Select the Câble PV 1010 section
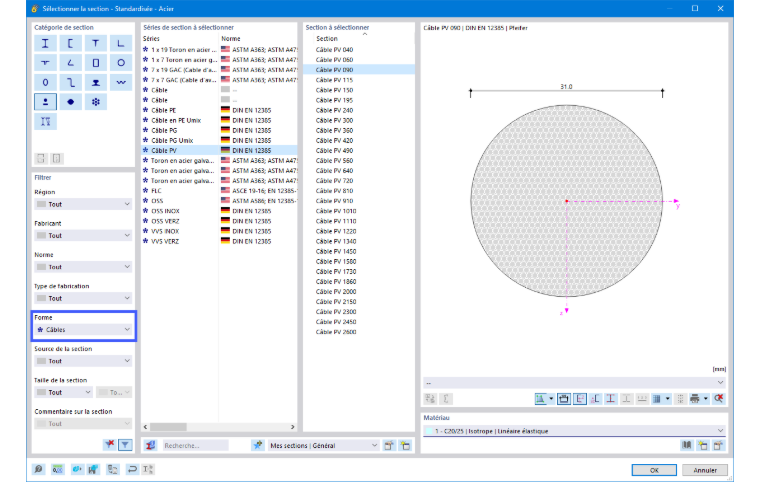 (x=359, y=211)
